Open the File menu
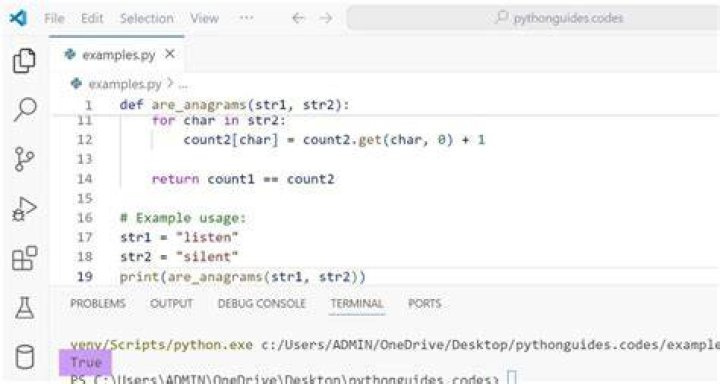 [x=54, y=18]
